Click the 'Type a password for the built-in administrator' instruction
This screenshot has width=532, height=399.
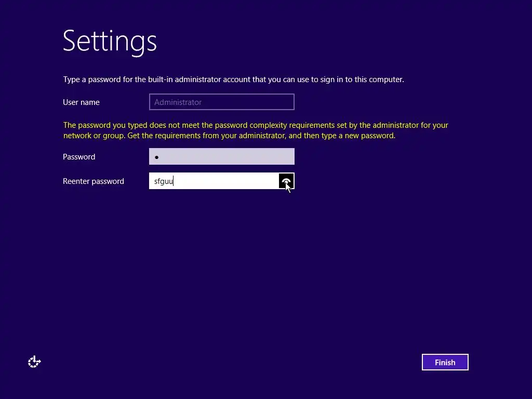pyautogui.click(x=233, y=79)
